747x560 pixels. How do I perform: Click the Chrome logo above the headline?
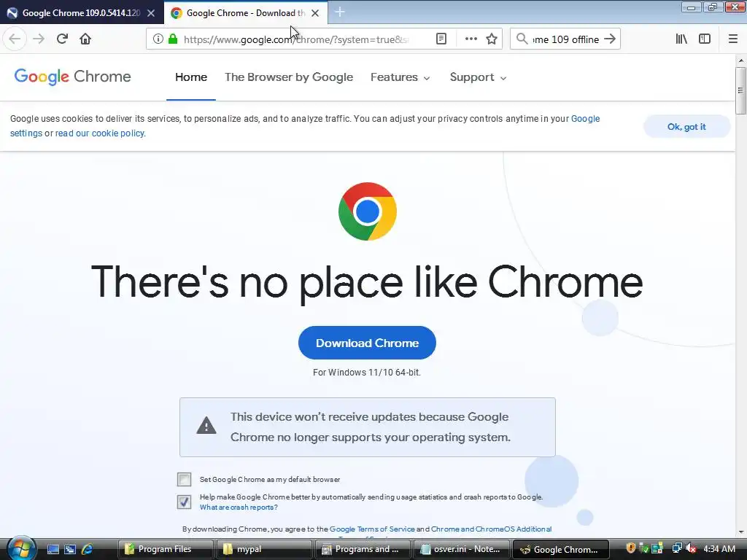tap(368, 211)
